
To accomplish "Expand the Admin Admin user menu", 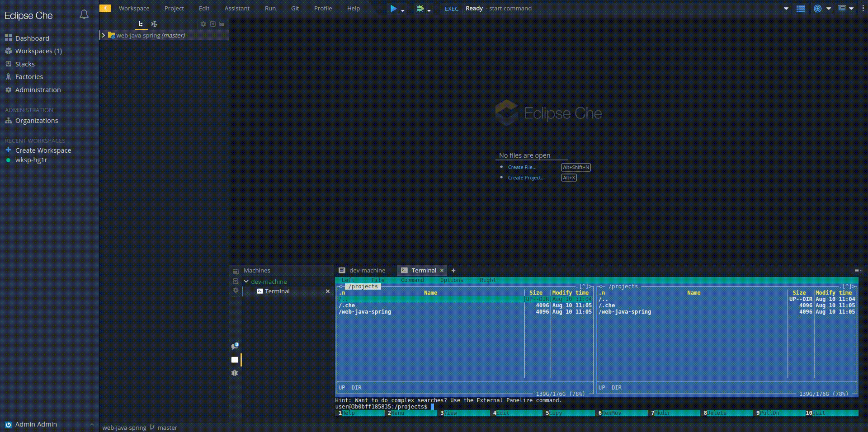I will pyautogui.click(x=92, y=424).
